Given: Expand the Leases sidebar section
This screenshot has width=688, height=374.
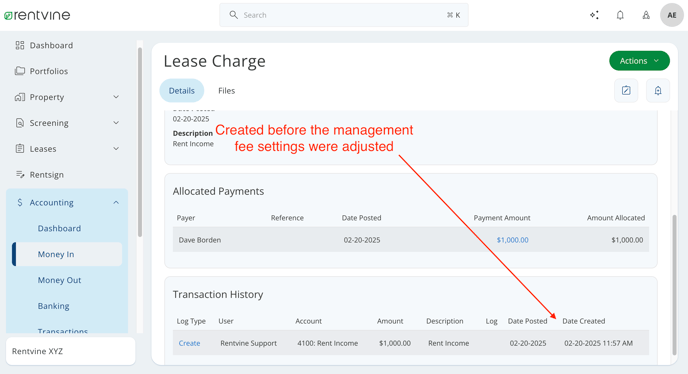Looking at the screenshot, I should click(67, 149).
